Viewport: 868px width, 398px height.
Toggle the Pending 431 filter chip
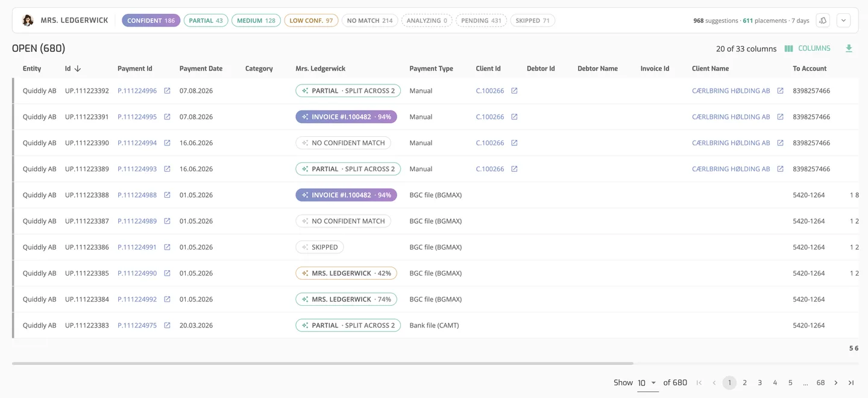coord(481,21)
